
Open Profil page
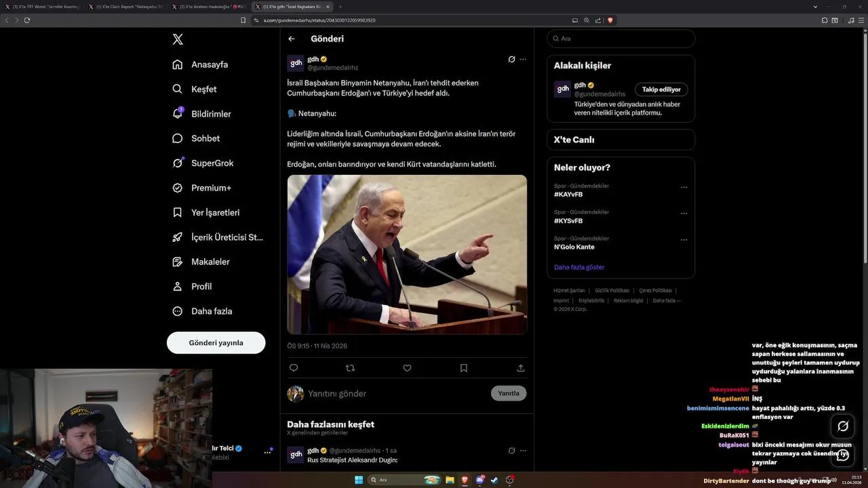[x=192, y=286]
